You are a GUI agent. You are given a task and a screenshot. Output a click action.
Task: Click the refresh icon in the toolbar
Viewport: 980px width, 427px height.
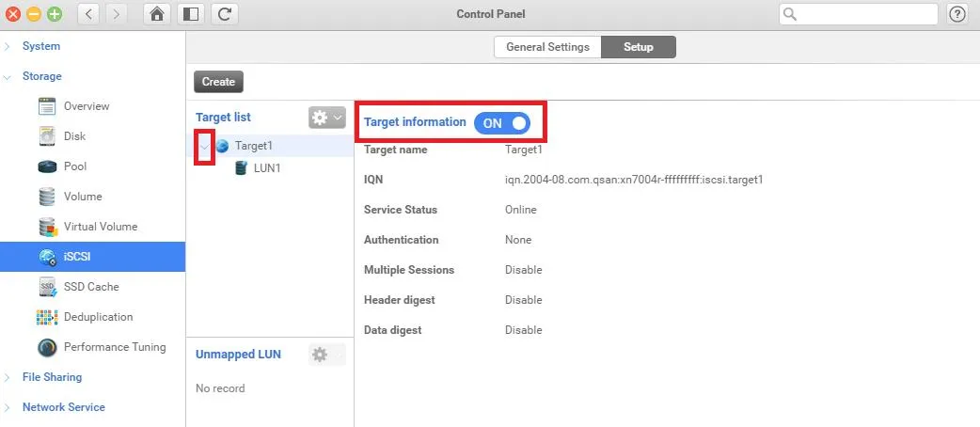224,14
